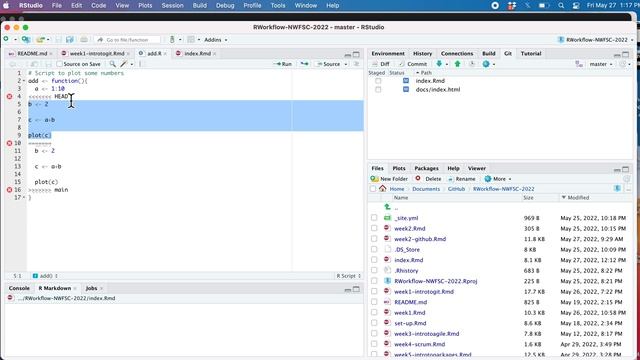
Task: Open the More dropdown in Files pane
Action: click(x=498, y=179)
